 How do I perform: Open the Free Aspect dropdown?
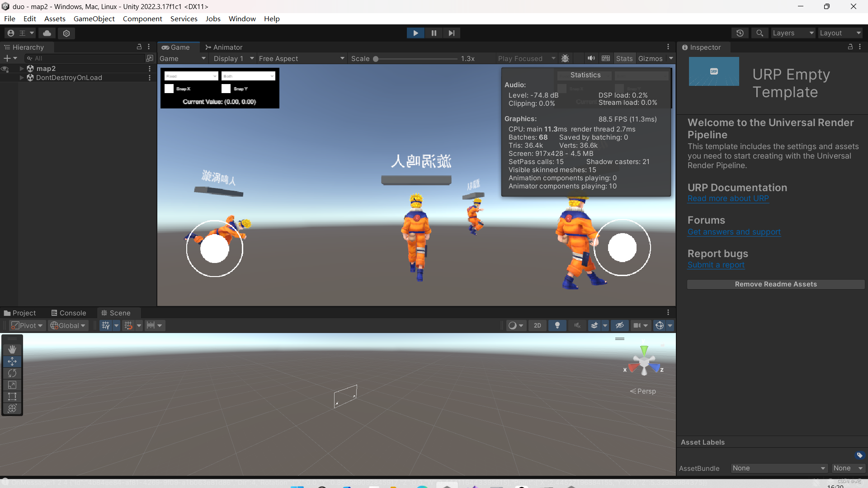(301, 58)
